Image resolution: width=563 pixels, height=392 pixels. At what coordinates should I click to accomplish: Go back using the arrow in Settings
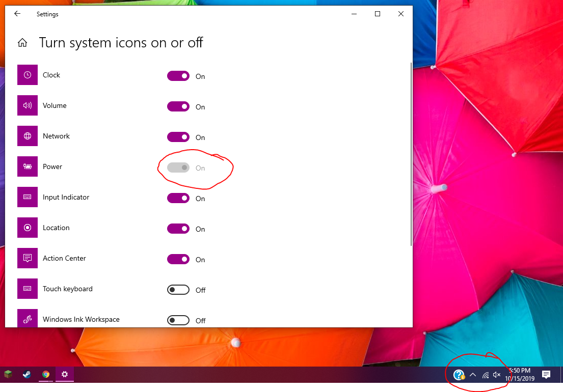17,14
